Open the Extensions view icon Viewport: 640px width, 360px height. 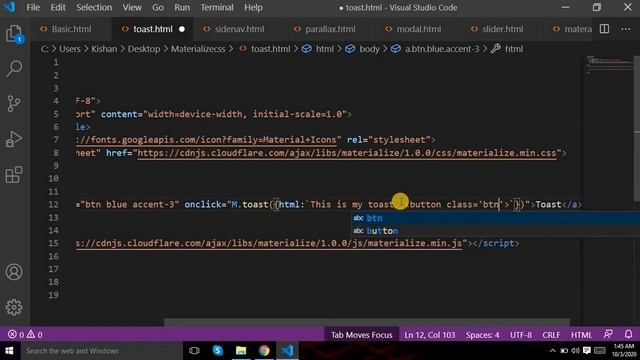[14, 174]
